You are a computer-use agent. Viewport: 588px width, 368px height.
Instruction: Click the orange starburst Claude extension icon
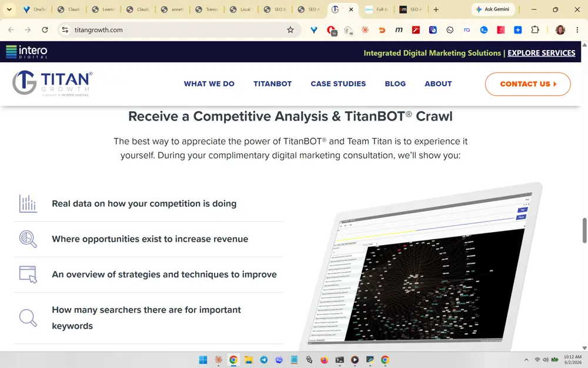click(365, 30)
